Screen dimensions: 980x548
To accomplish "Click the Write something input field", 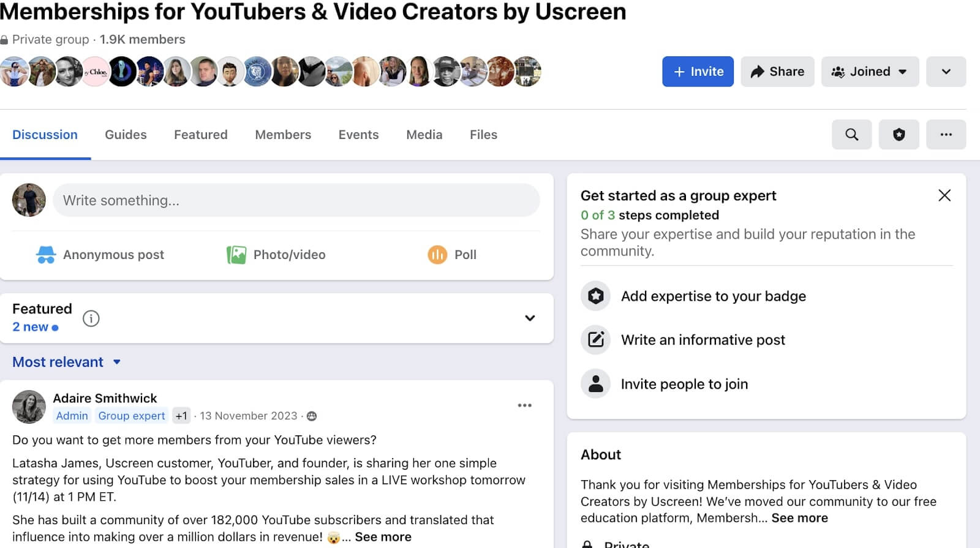I will point(296,200).
